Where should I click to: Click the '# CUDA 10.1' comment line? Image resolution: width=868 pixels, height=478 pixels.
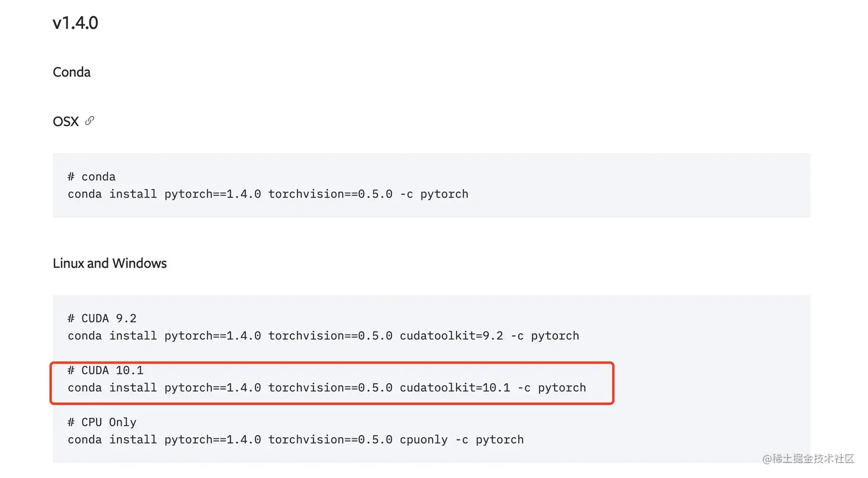point(106,371)
